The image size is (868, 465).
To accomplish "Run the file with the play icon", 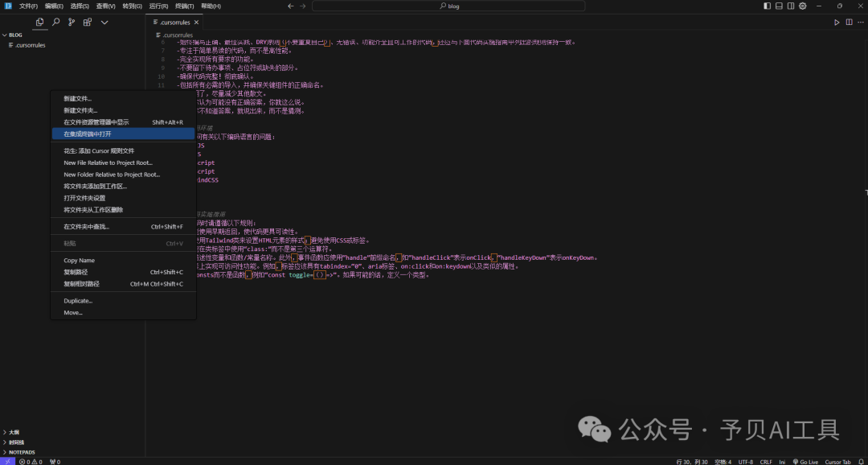I will 837,23.
